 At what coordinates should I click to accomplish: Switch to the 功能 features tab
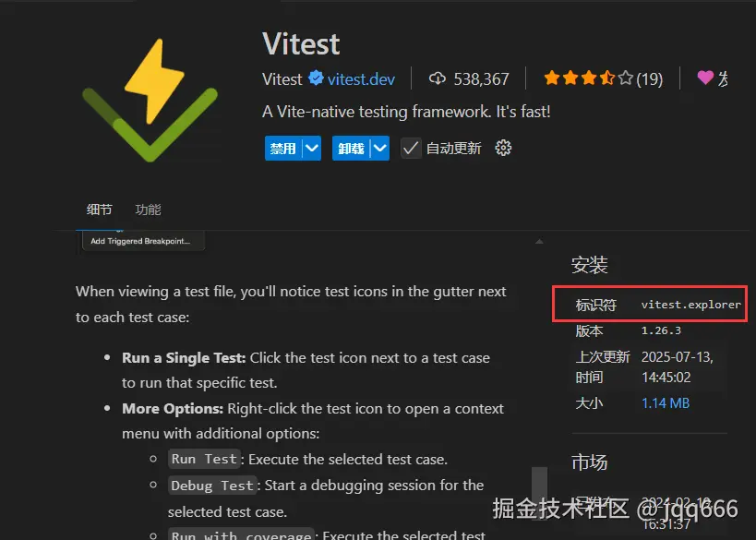click(x=148, y=210)
